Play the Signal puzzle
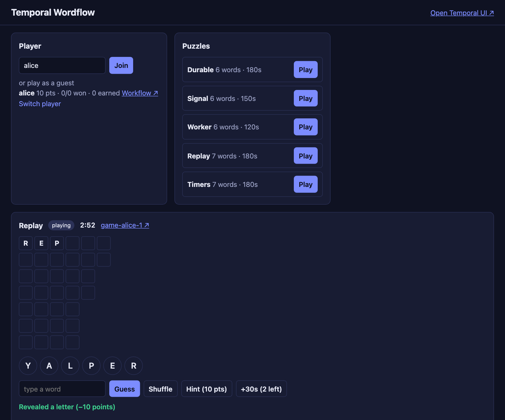 [305, 98]
